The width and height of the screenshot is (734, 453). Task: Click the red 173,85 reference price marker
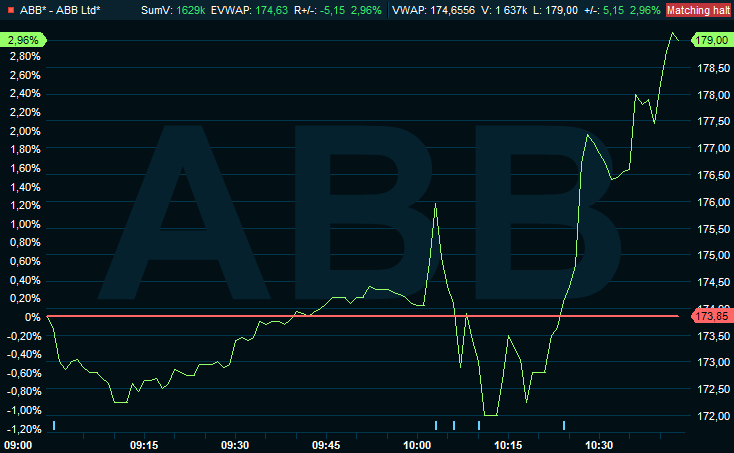pos(712,316)
